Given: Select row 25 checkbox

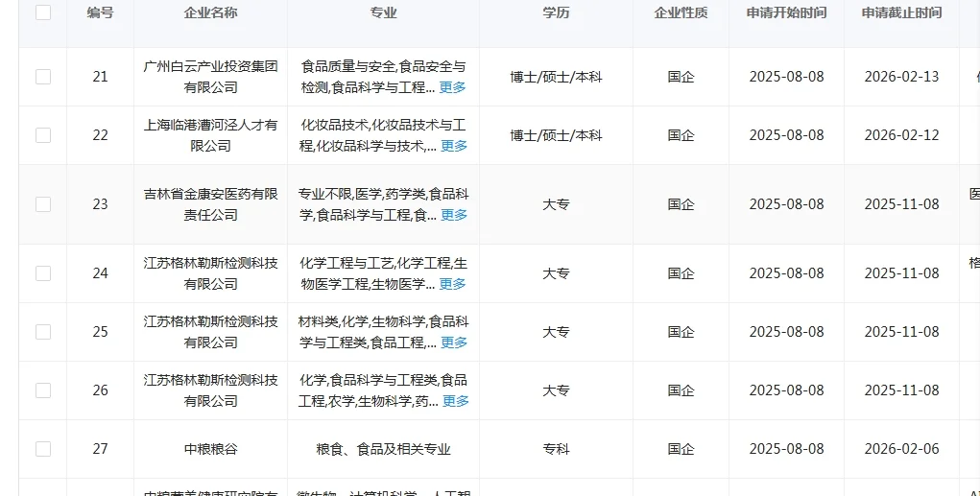Looking at the screenshot, I should click(x=43, y=332).
